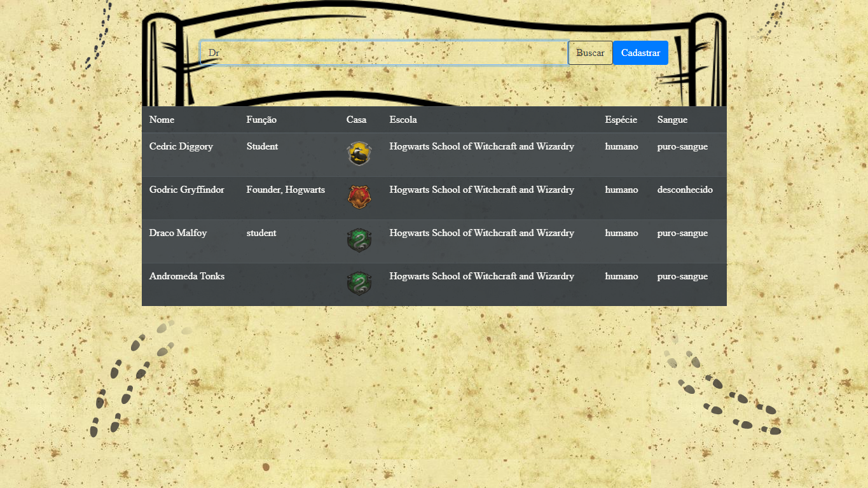Select the 'Função' column header
This screenshot has width=868, height=488.
point(261,120)
